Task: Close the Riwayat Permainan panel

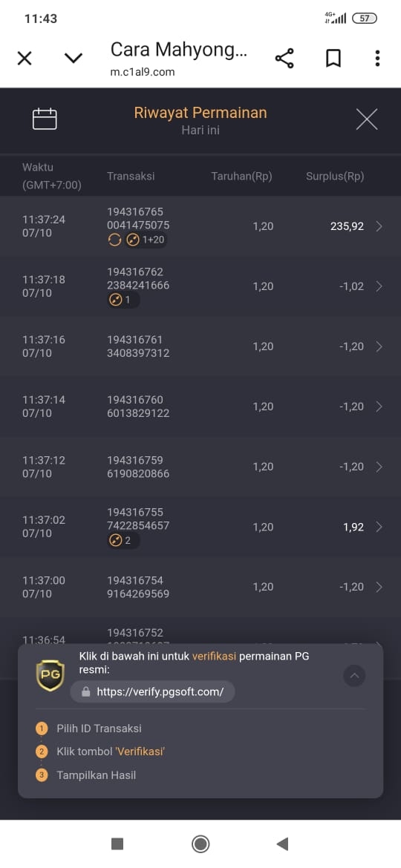Action: (x=367, y=119)
